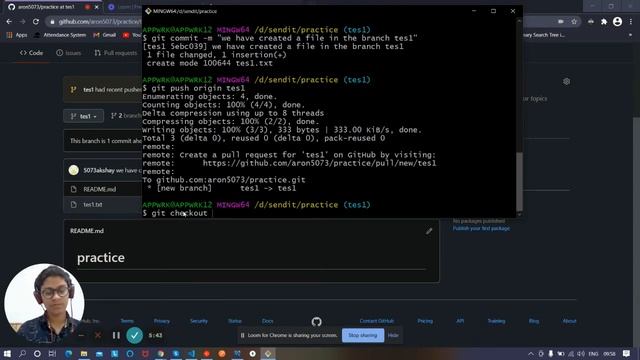Screen dimensions: 640x360
Task: Open the footer Status link
Action: [x=235, y=321]
